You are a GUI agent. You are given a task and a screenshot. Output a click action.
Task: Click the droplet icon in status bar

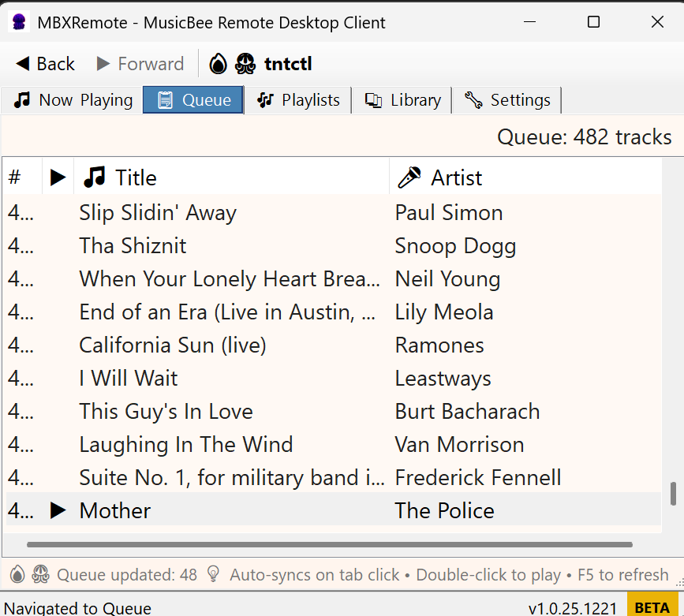pyautogui.click(x=17, y=575)
